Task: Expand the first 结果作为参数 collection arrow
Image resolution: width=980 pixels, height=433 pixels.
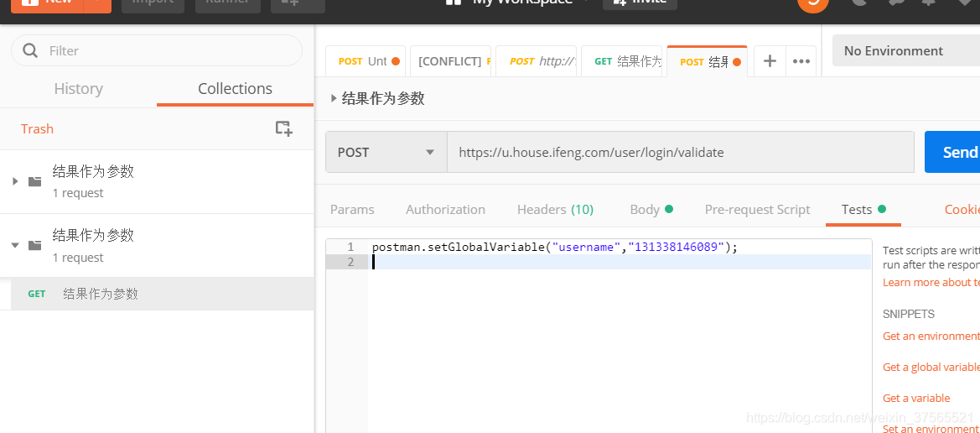Action: tap(16, 181)
